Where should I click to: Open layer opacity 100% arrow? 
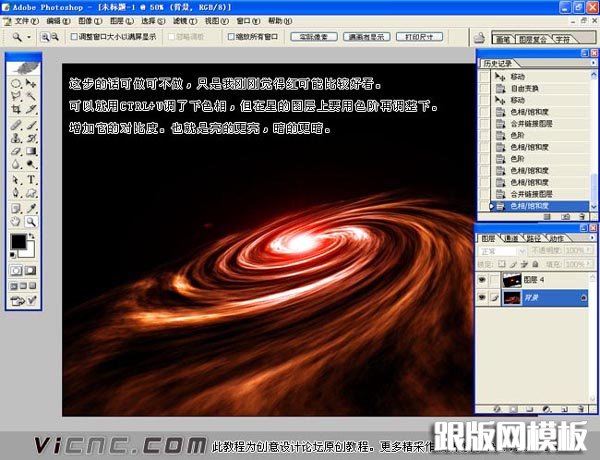(589, 251)
